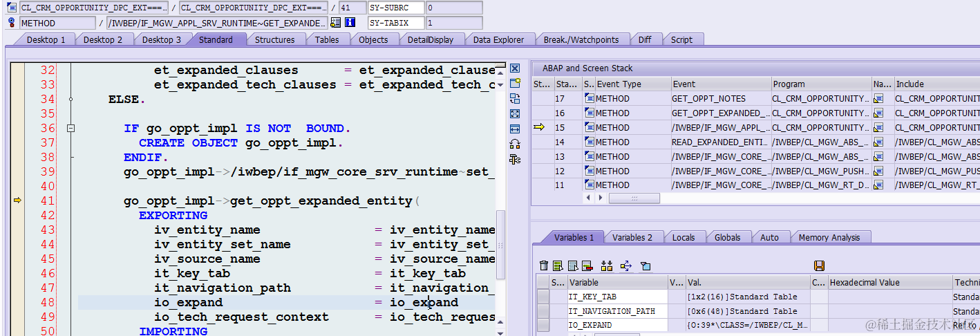
Task: Click the orange save diskette icon
Action: coord(820,265)
